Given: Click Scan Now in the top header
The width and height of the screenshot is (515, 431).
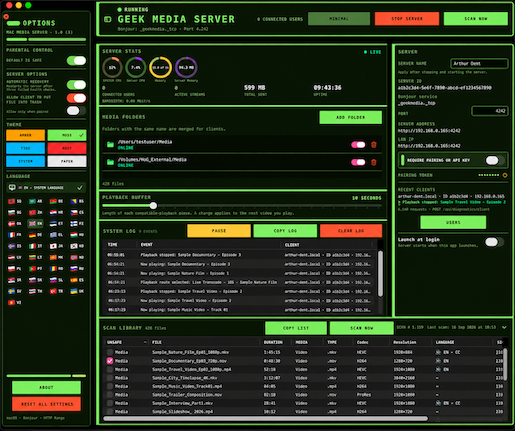Looking at the screenshot, I should (x=476, y=19).
